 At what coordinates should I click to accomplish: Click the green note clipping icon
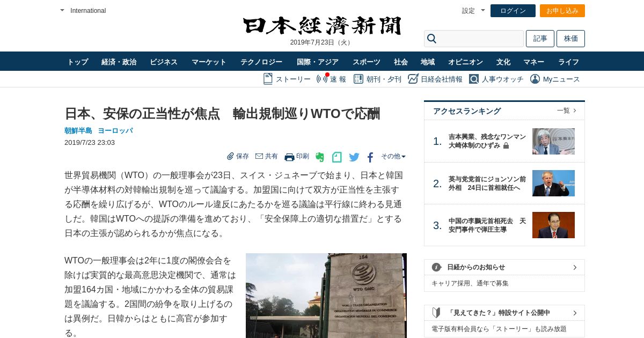pyautogui.click(x=337, y=157)
